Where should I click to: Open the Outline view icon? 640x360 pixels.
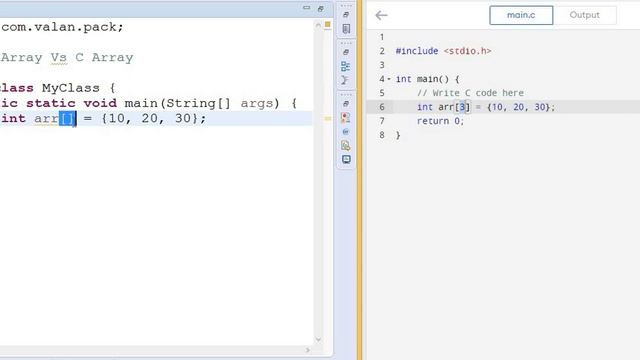coord(345,66)
